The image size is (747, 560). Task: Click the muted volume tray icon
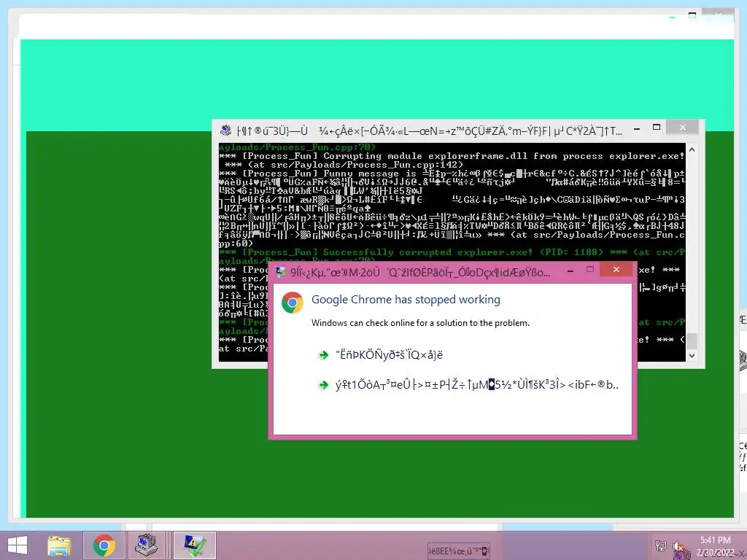coord(679,548)
